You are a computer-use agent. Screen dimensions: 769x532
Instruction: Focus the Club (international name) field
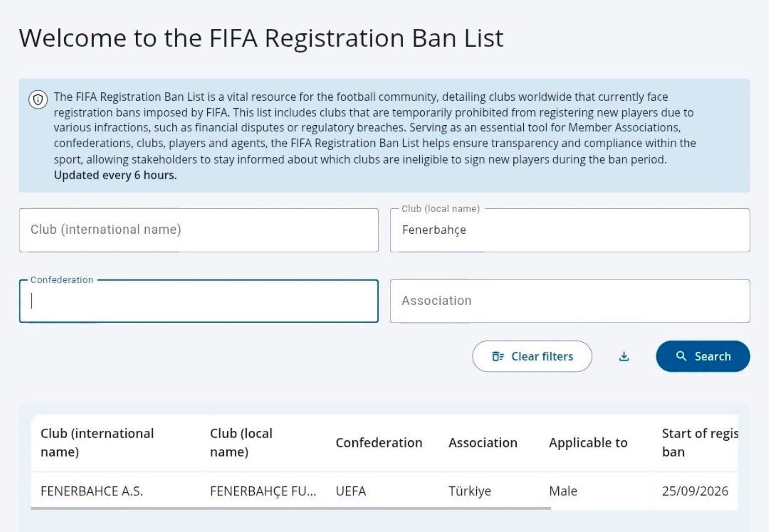point(199,230)
